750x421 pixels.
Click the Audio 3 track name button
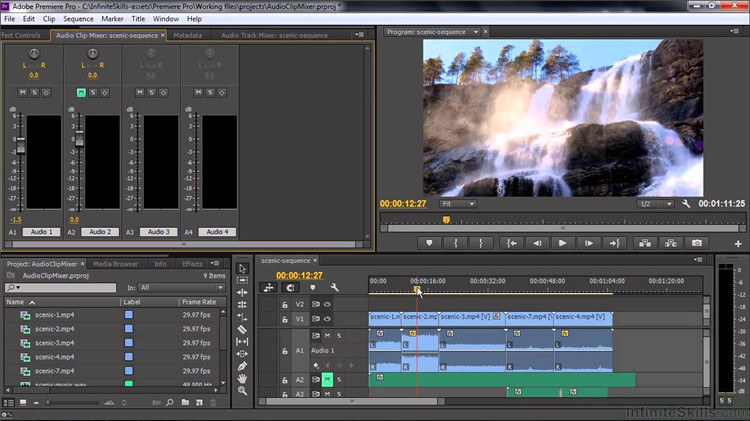(x=158, y=232)
